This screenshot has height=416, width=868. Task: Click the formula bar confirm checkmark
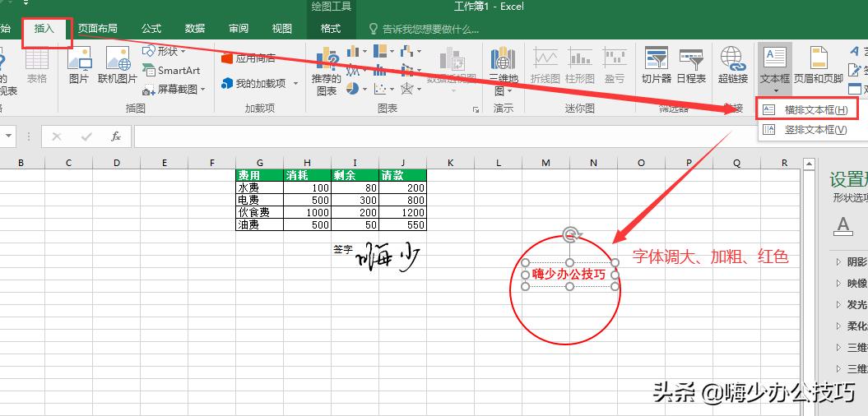click(x=86, y=136)
